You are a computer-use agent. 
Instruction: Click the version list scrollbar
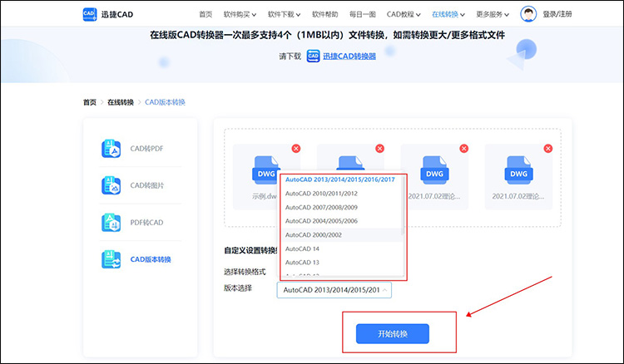[404, 205]
